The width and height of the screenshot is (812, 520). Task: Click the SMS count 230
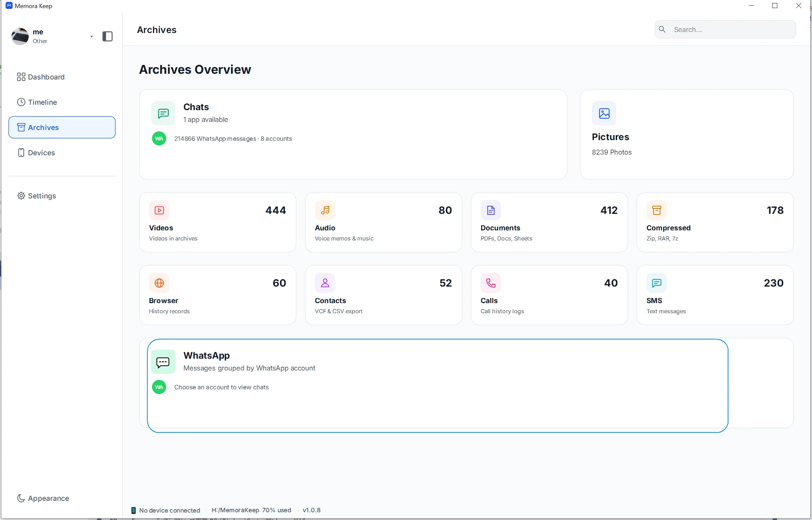coord(774,283)
